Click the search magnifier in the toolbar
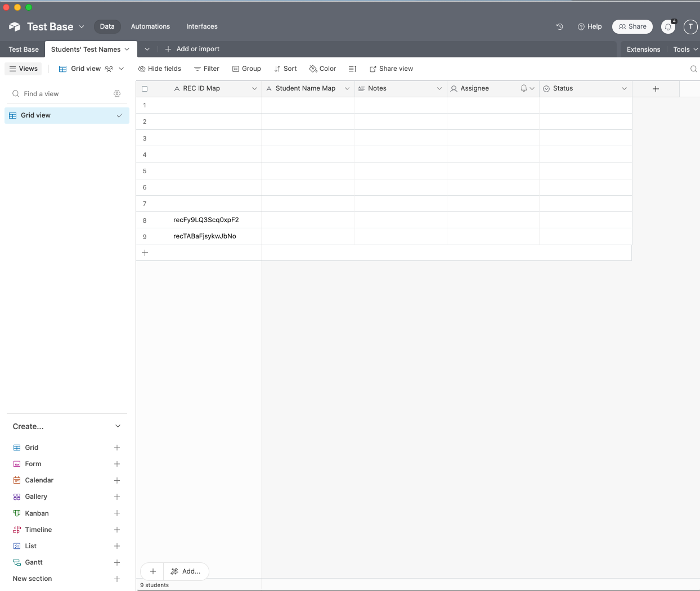The height and width of the screenshot is (591, 700). (x=693, y=69)
